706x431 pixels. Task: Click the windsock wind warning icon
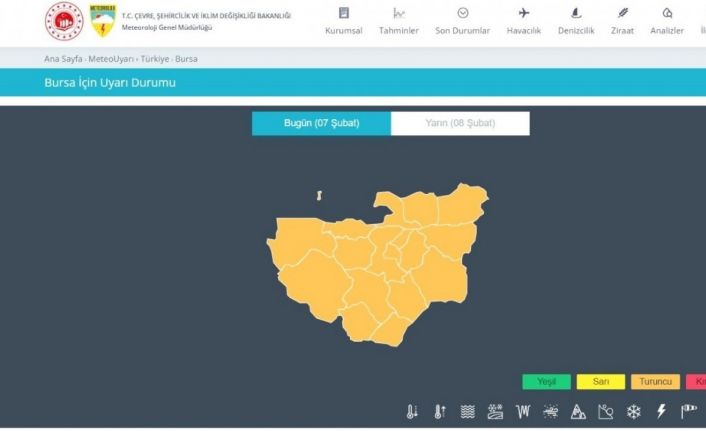click(x=689, y=411)
